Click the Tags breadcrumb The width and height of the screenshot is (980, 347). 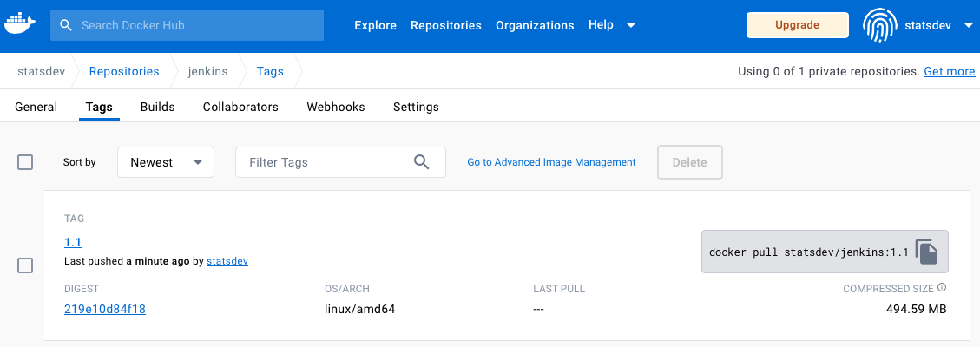click(270, 71)
